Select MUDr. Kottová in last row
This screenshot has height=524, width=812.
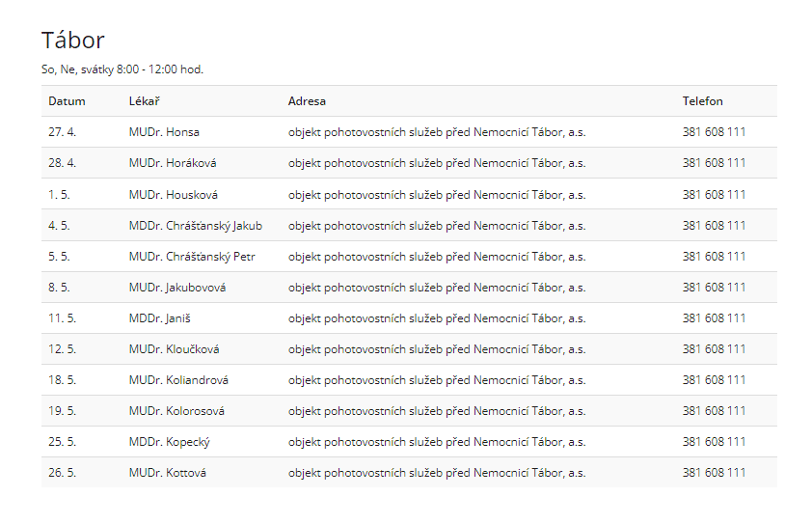tap(167, 473)
